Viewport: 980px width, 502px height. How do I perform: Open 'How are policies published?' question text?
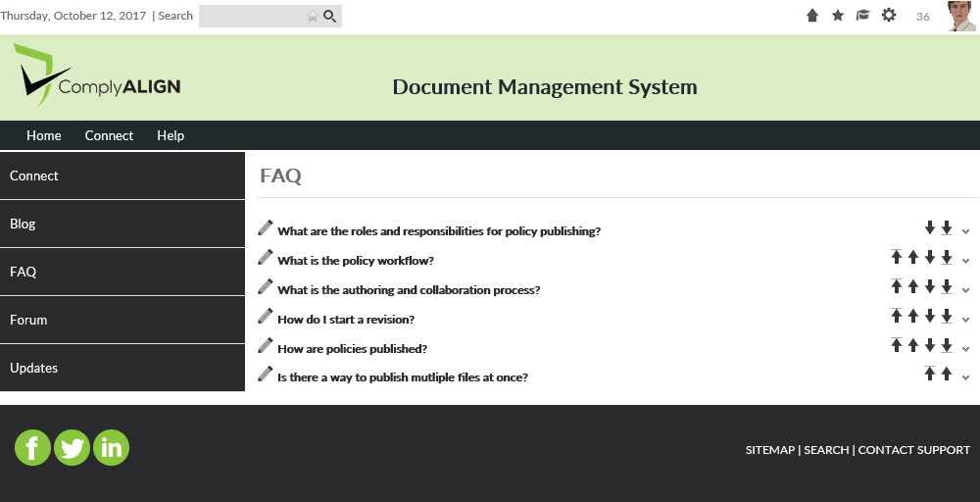point(353,349)
